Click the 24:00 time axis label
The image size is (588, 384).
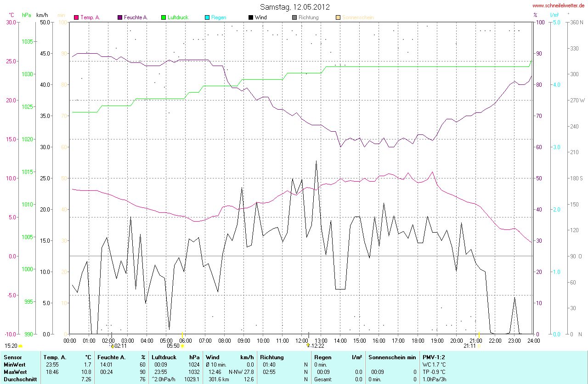(x=533, y=340)
